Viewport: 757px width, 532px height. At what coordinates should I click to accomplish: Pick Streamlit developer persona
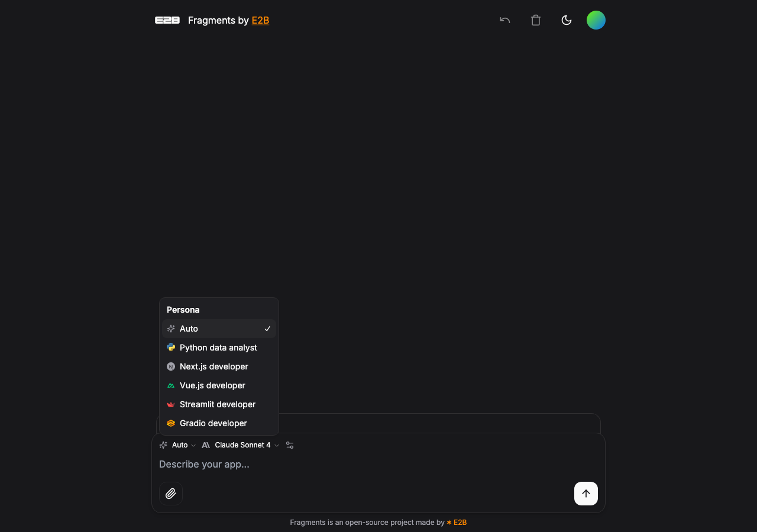[219, 404]
